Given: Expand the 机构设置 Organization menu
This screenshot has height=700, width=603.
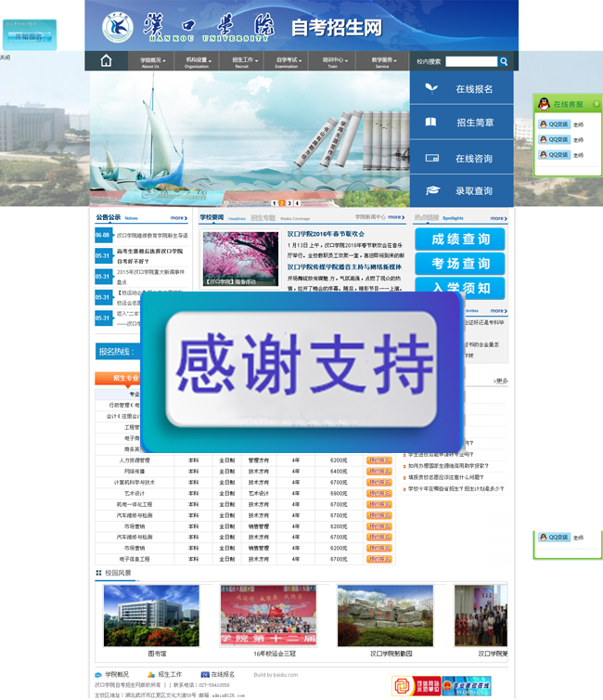Looking at the screenshot, I should [199, 61].
